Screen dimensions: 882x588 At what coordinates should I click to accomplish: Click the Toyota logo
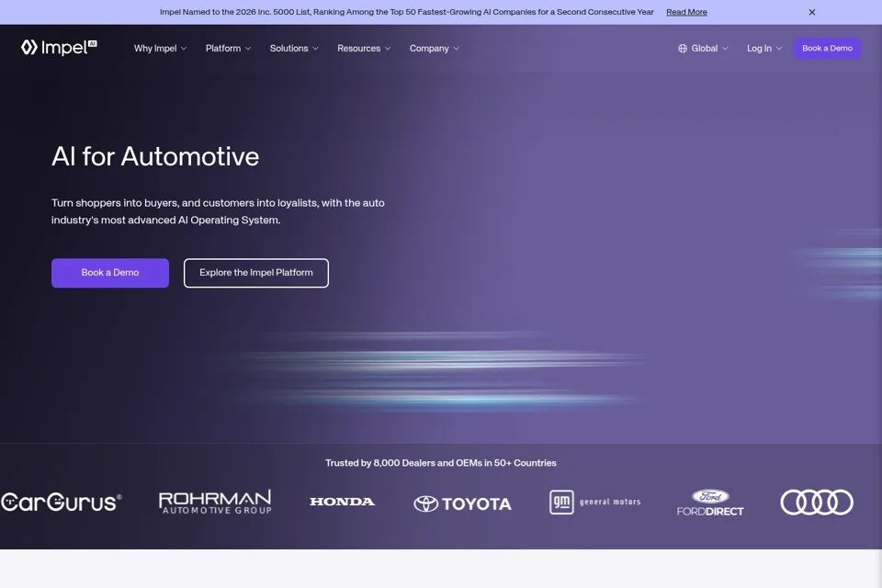pyautogui.click(x=462, y=503)
